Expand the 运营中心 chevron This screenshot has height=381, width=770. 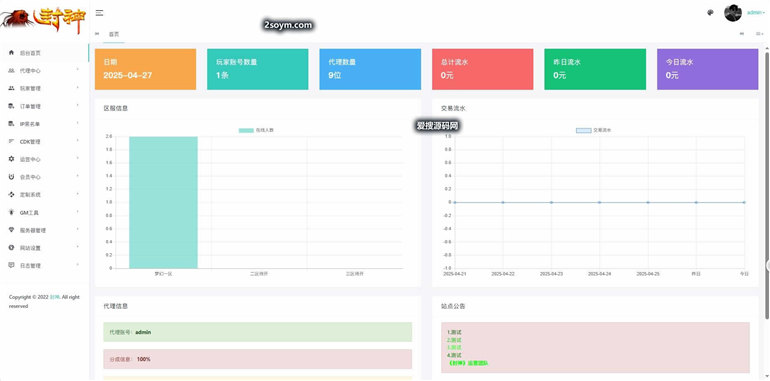pos(78,158)
